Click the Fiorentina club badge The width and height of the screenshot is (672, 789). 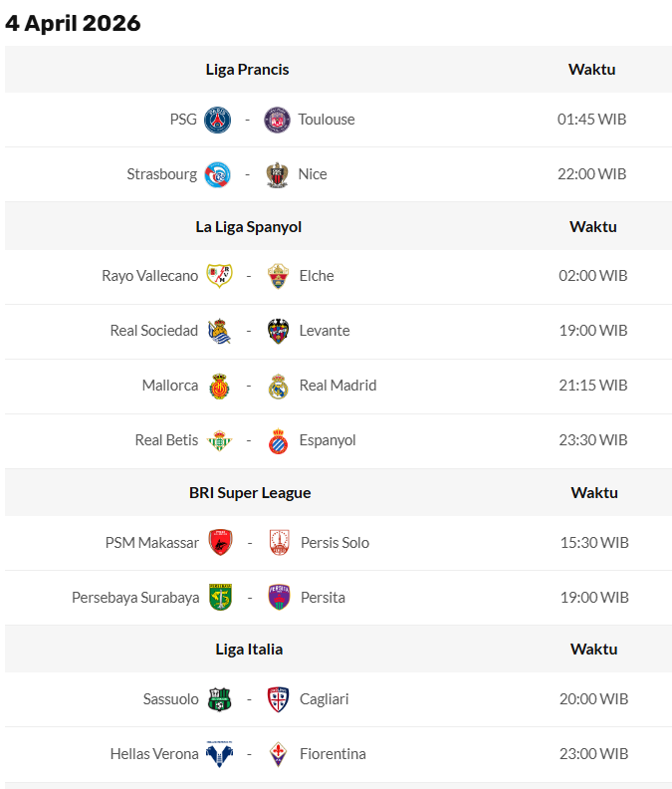[279, 755]
